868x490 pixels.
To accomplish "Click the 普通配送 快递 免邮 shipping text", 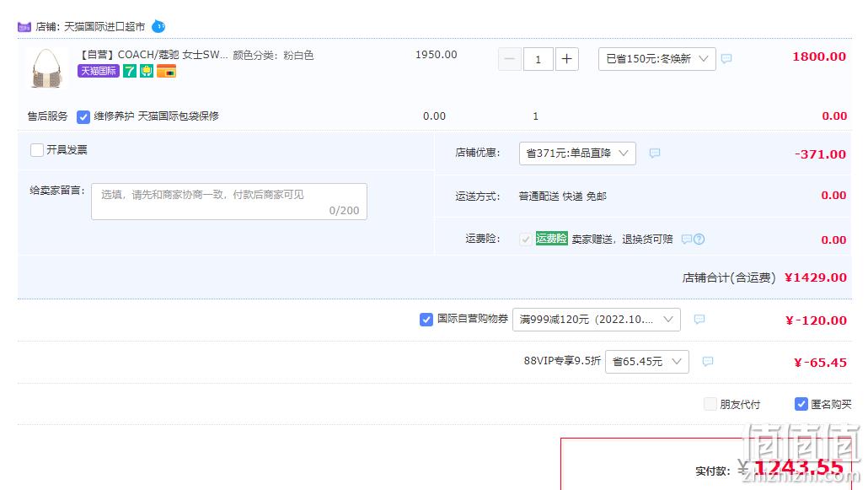I will coord(562,197).
